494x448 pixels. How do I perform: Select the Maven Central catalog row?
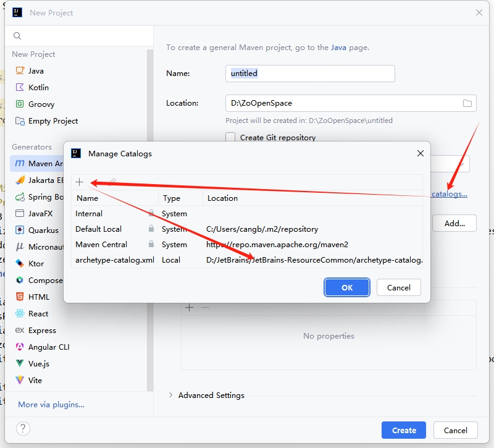(246, 244)
